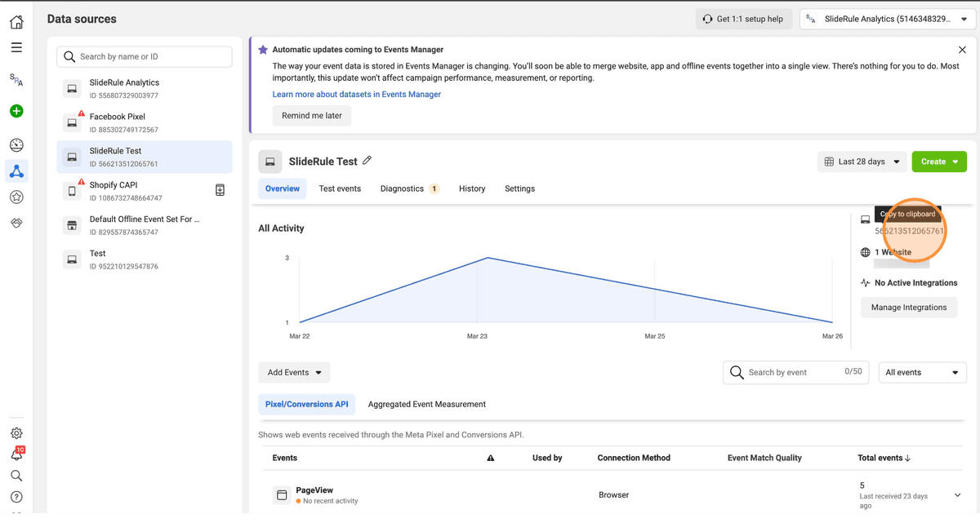
Task: Click the PageView event icon
Action: pyautogui.click(x=282, y=495)
